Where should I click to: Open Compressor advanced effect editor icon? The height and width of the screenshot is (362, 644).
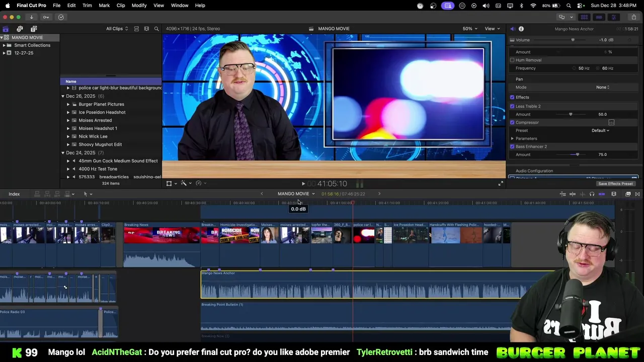coord(611,122)
